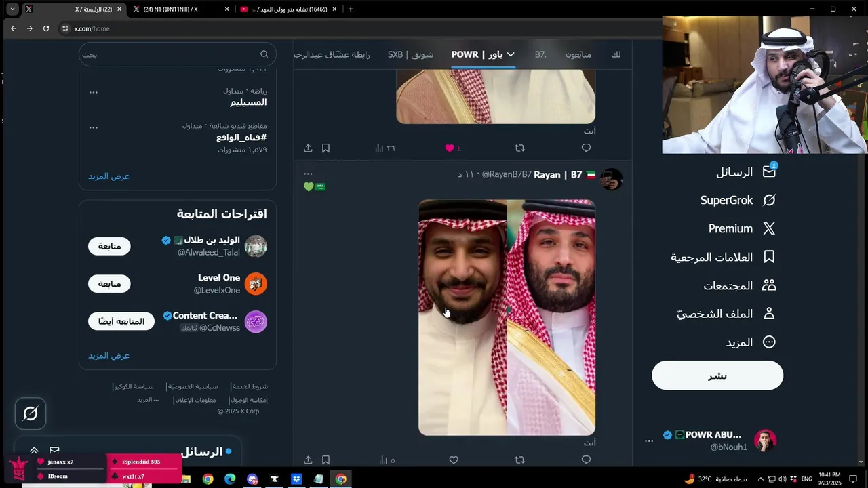The width and height of the screenshot is (868, 488).
Task: Go back in browser history
Action: click(x=14, y=28)
